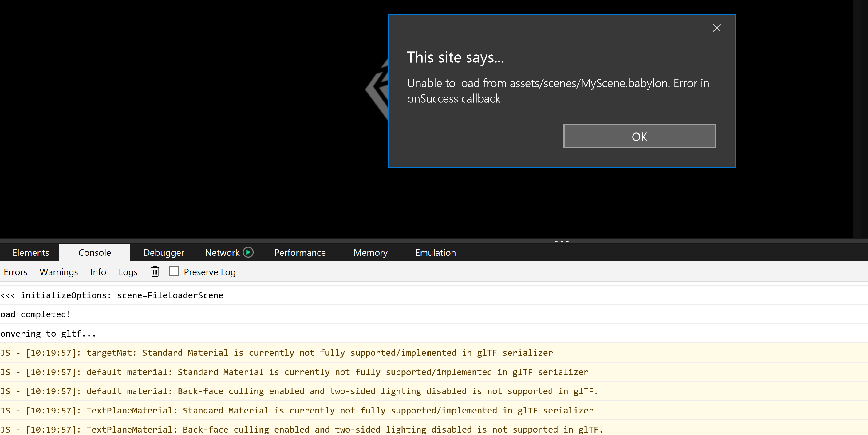
Task: Go to the Performance tab
Action: pos(300,253)
